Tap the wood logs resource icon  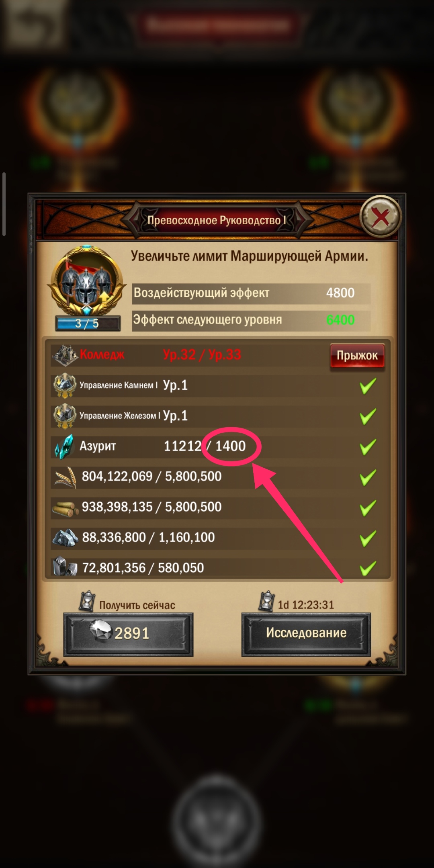[x=65, y=508]
